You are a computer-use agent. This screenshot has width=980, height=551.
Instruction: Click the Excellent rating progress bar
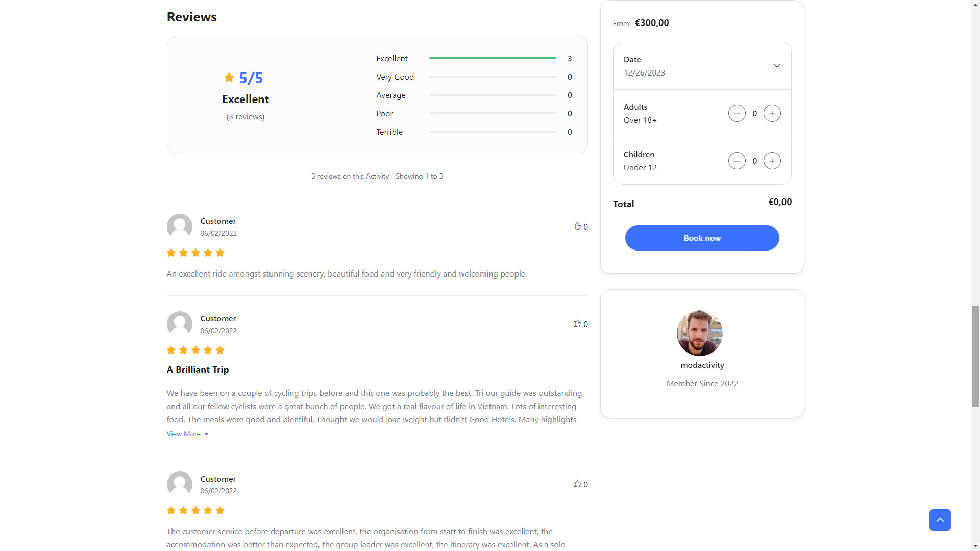click(493, 58)
